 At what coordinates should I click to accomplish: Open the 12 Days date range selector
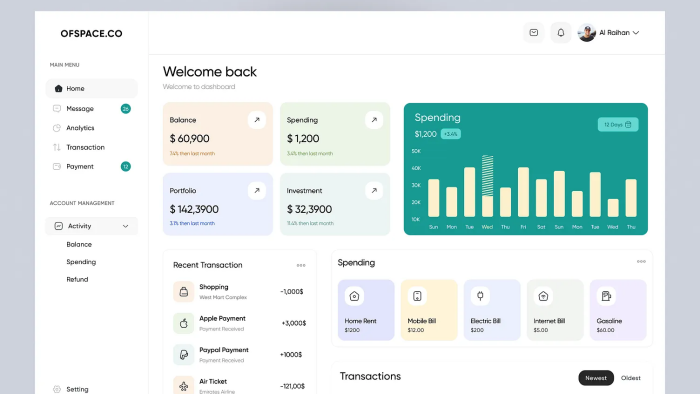618,124
